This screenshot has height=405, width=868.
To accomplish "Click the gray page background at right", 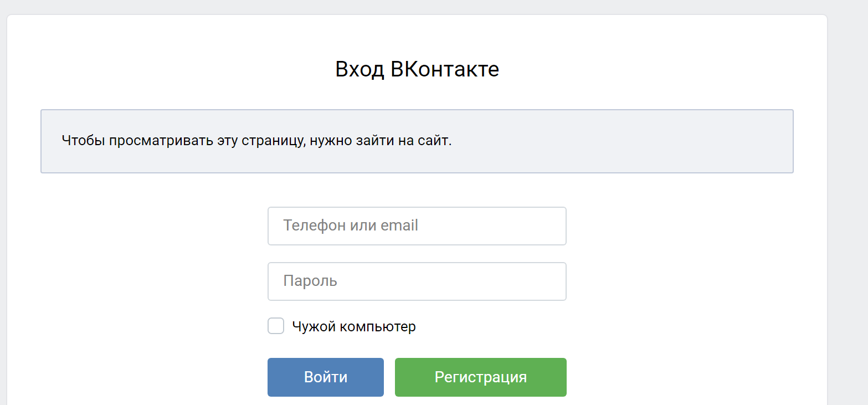I will (x=849, y=222).
